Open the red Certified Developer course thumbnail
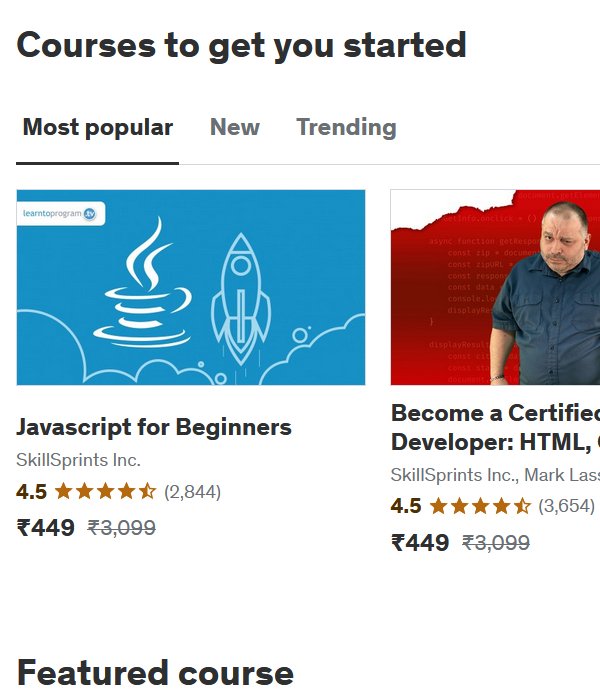Image resolution: width=600 pixels, height=700 pixels. [x=495, y=287]
